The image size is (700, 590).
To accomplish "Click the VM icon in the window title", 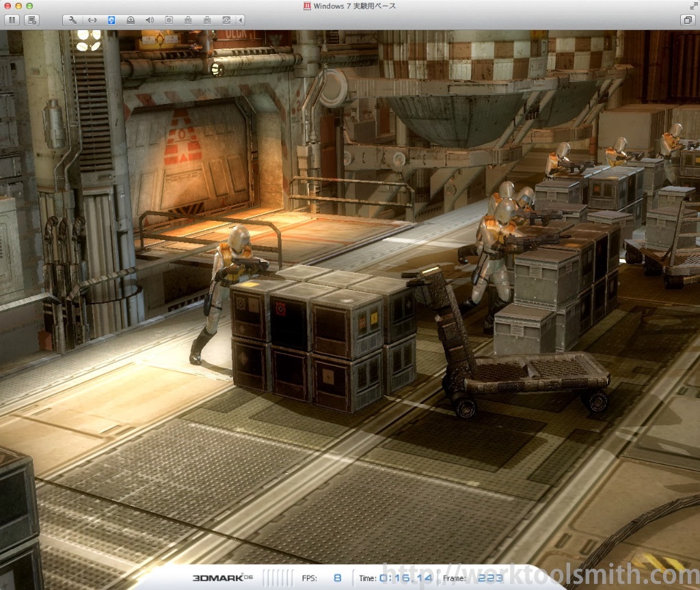I will 307,5.
